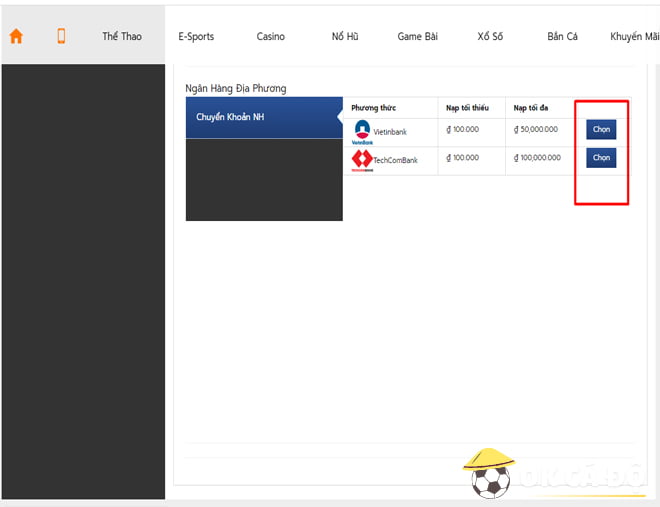Image resolution: width=660 pixels, height=507 pixels.
Task: Open the Game Bài section
Action: tap(417, 37)
